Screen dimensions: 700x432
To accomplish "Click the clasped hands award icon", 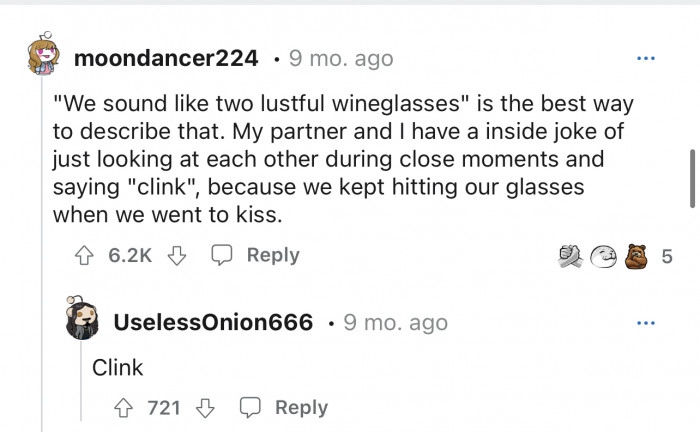I will pos(572,257).
